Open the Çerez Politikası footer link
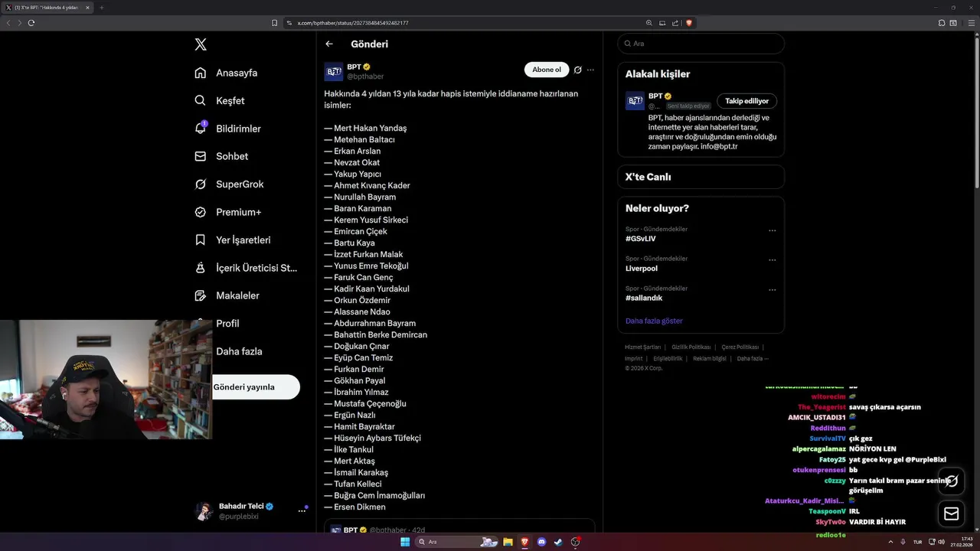980x551 pixels. pyautogui.click(x=740, y=347)
